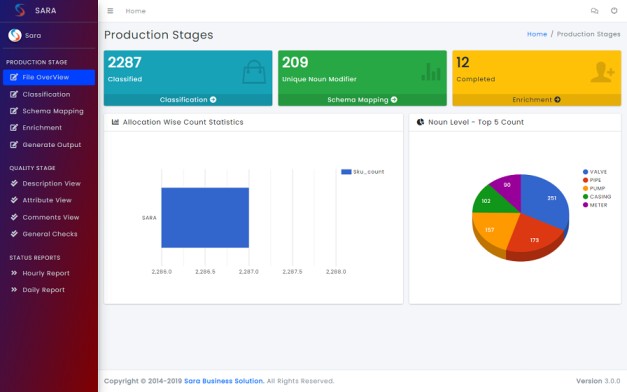Open General Checks in sidebar
The image size is (627, 392).
click(49, 234)
